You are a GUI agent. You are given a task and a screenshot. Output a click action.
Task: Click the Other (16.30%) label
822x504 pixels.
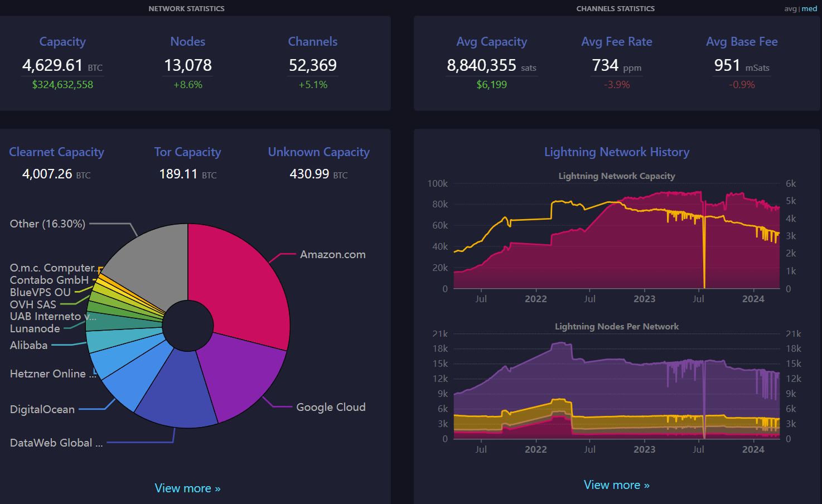point(47,224)
